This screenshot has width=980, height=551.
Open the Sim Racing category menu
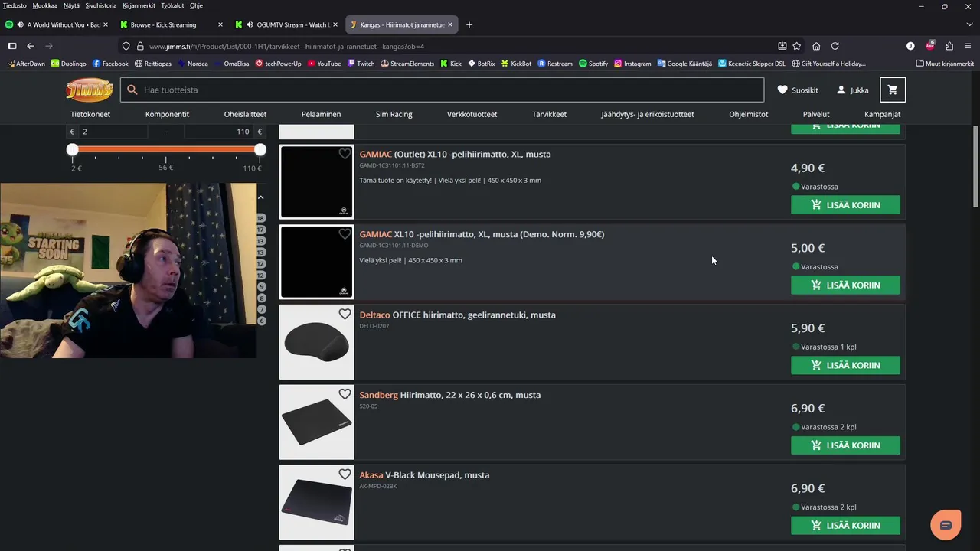tap(394, 114)
